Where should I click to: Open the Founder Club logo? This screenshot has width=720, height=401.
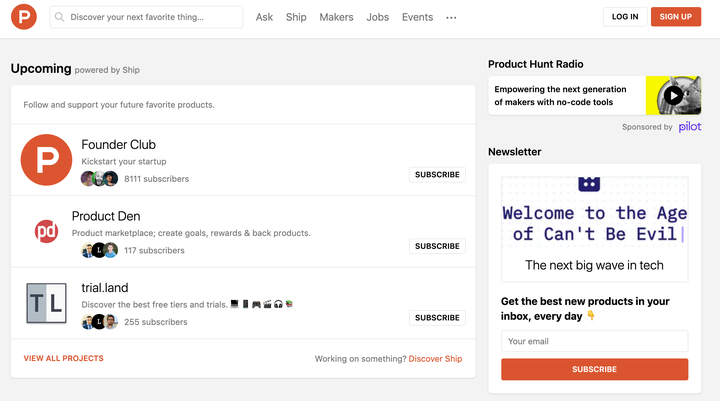click(x=46, y=160)
